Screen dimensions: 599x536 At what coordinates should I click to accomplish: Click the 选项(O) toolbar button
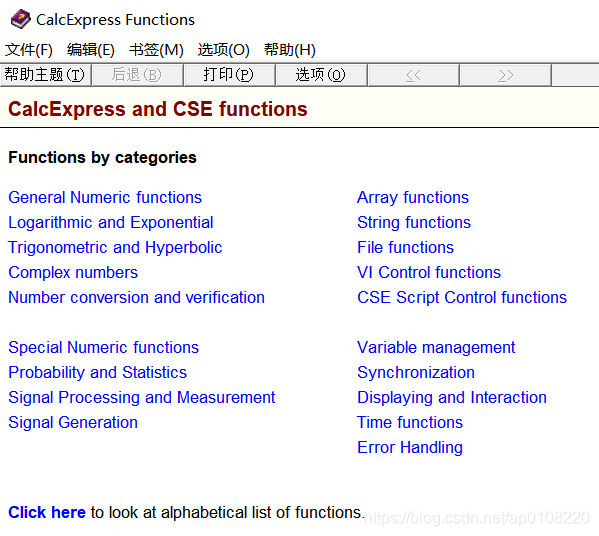pos(321,75)
